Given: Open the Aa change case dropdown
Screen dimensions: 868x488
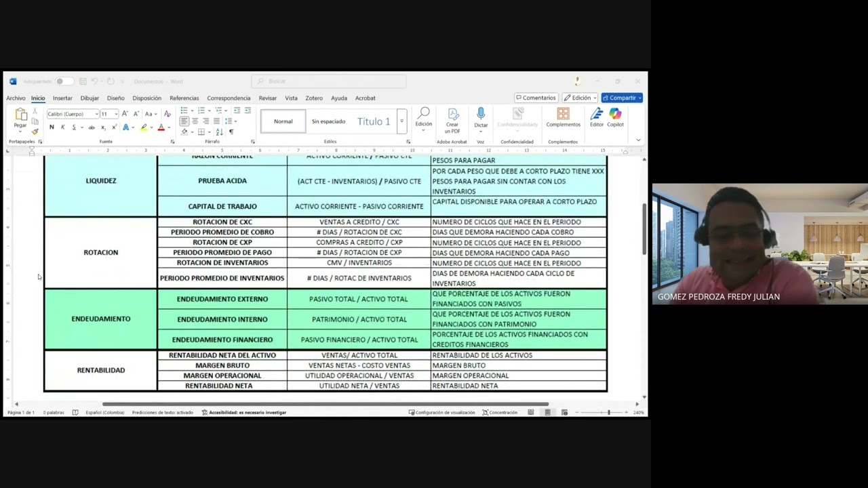Looking at the screenshot, I should point(151,114).
